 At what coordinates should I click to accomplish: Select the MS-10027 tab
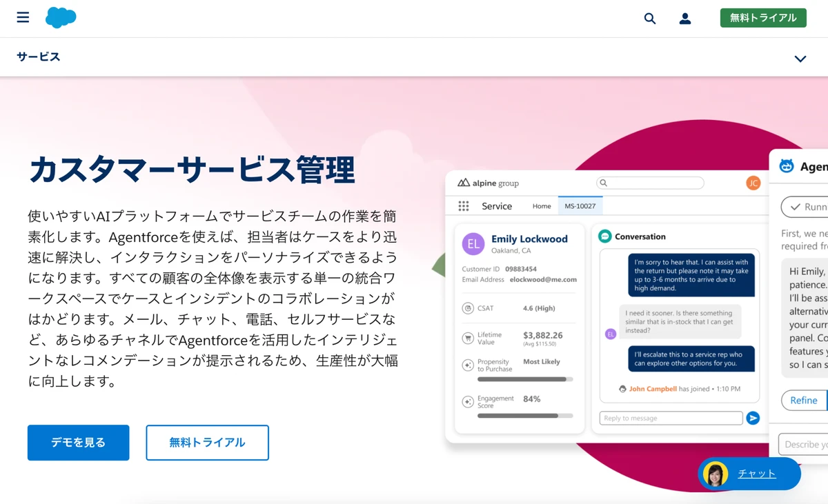click(580, 206)
